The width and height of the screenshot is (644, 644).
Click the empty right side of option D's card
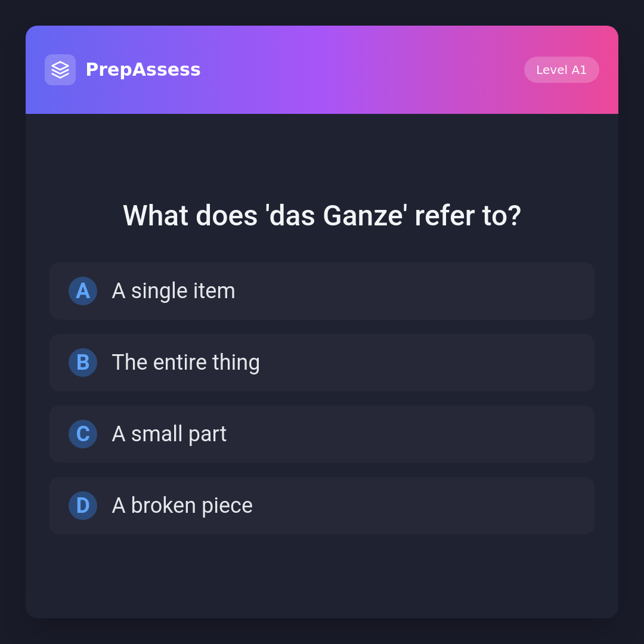click(477, 506)
